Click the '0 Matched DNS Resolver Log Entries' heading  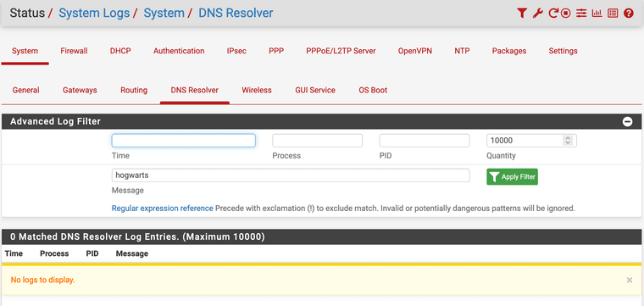click(x=137, y=236)
